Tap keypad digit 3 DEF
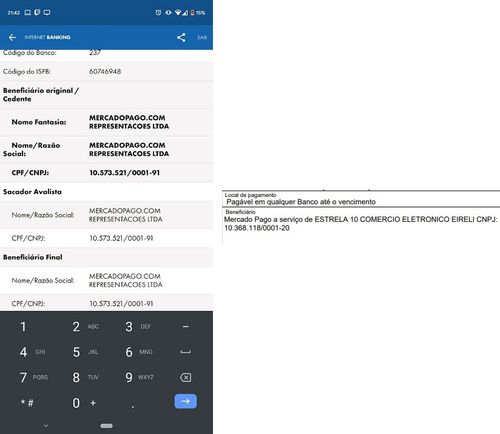 [138, 327]
